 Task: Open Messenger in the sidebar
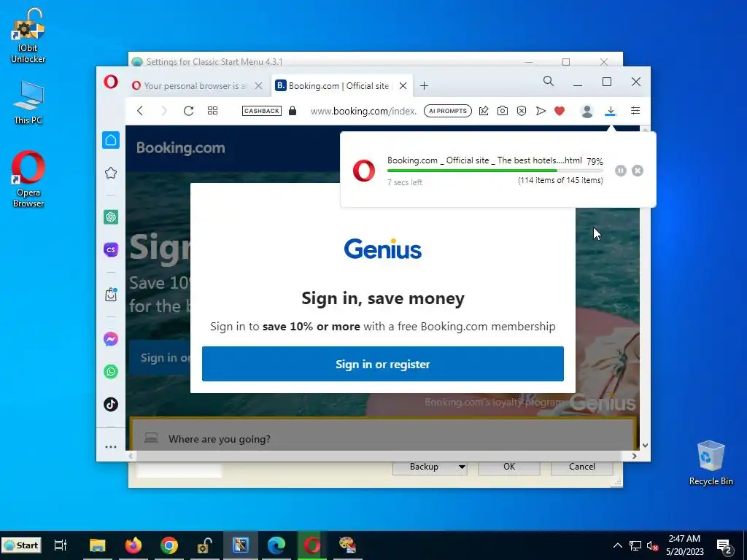click(x=111, y=339)
